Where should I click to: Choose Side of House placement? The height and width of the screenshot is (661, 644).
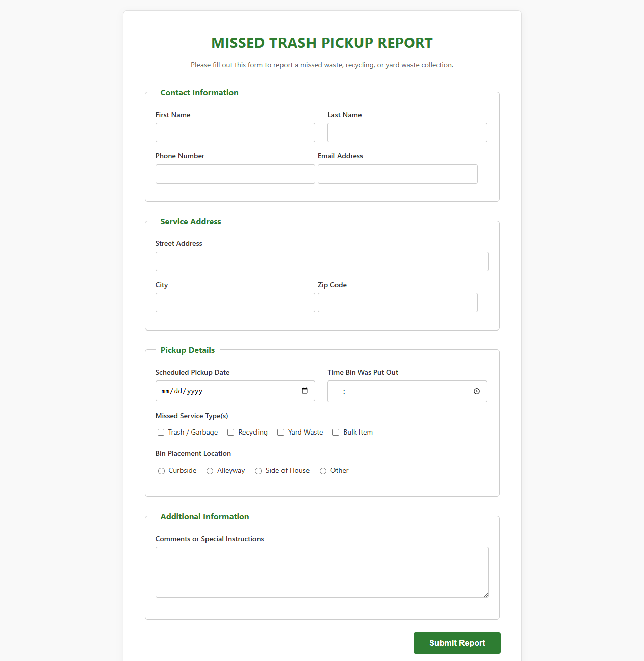pos(258,471)
